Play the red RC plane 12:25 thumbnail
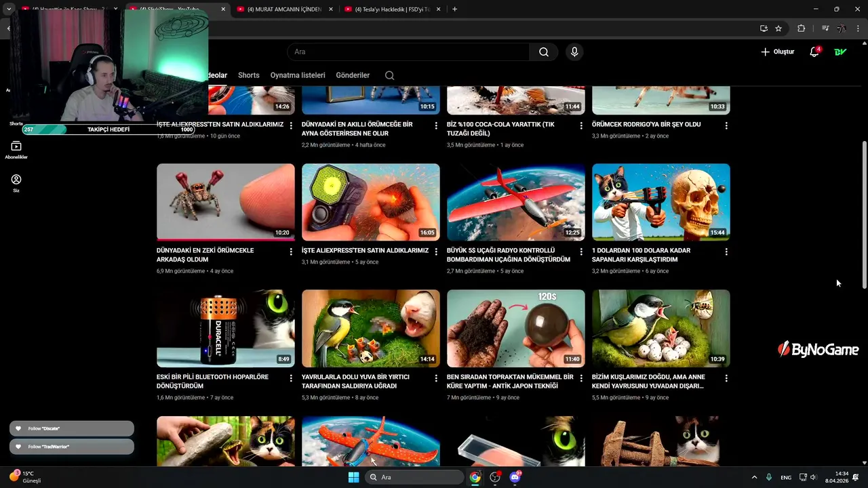 pos(516,202)
